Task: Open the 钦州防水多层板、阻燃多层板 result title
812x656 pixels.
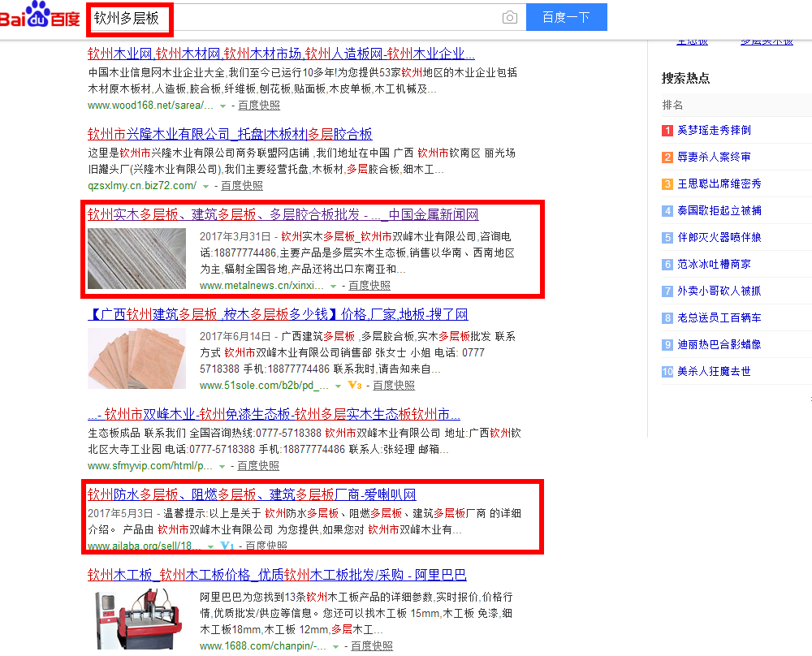Action: coord(252,494)
